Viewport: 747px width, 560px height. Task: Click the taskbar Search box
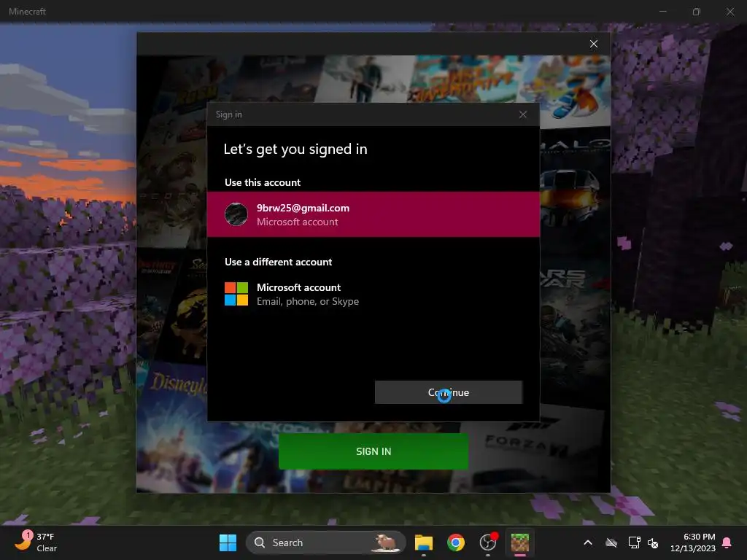(326, 542)
